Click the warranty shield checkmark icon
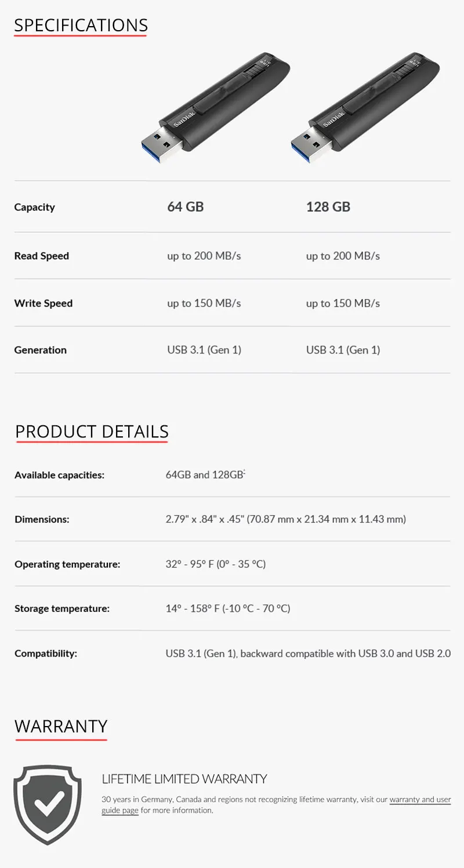This screenshot has width=464, height=868. [48, 804]
